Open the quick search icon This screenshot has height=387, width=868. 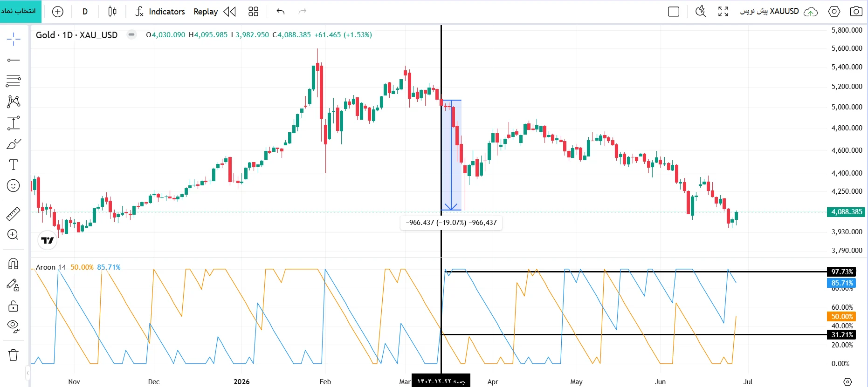tap(701, 12)
